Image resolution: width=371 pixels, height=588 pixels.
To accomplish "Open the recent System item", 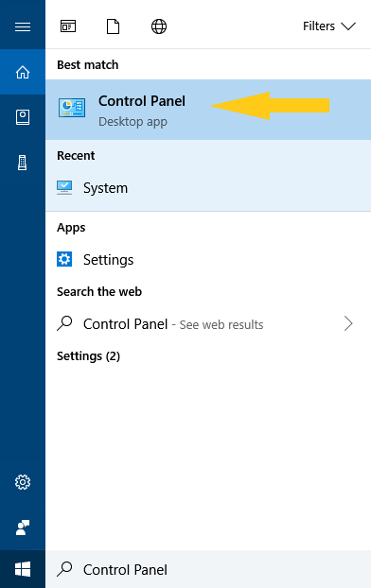I will (208, 188).
